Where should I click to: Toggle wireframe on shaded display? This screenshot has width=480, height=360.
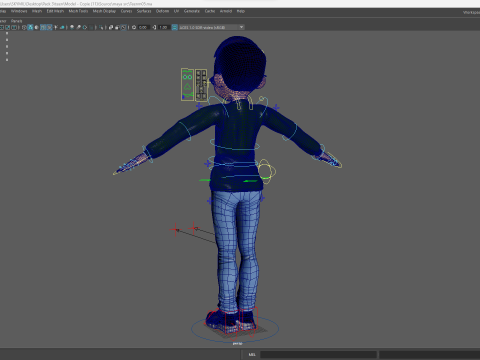click(43, 27)
